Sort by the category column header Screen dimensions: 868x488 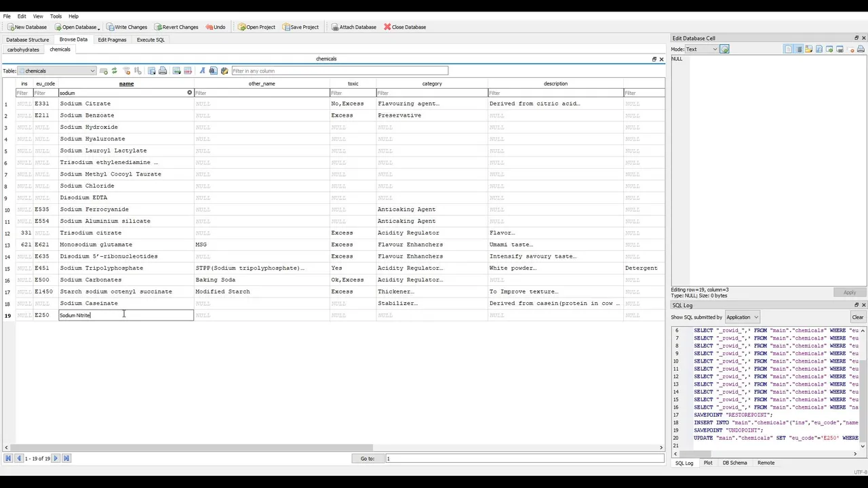coord(432,83)
